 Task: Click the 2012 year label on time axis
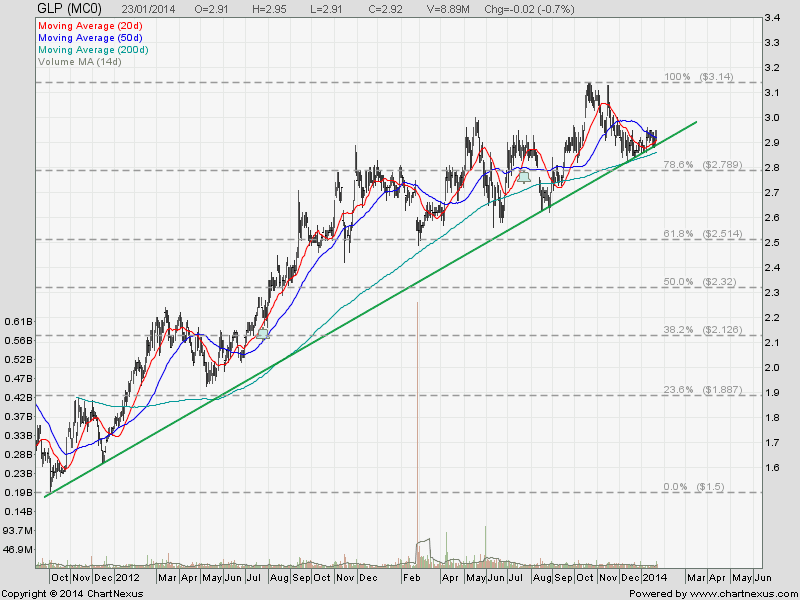128,578
